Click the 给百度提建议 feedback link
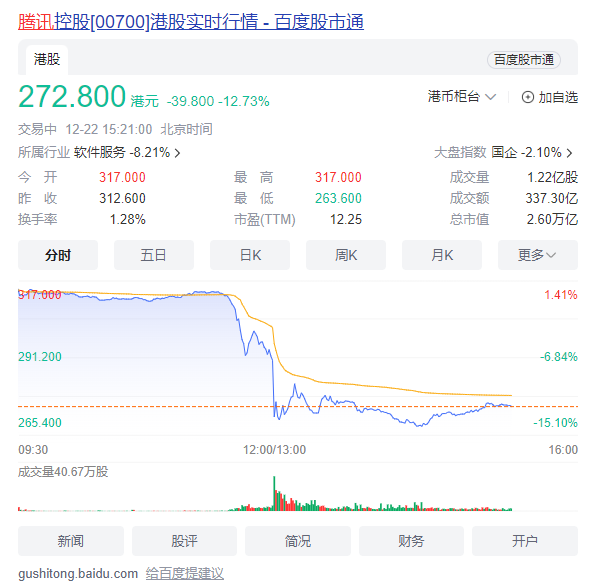 coord(185,573)
